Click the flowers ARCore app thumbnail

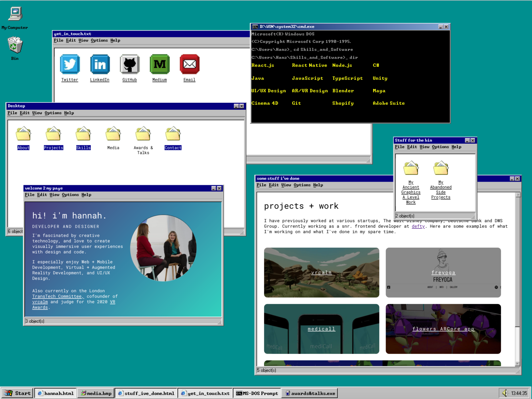point(443,329)
